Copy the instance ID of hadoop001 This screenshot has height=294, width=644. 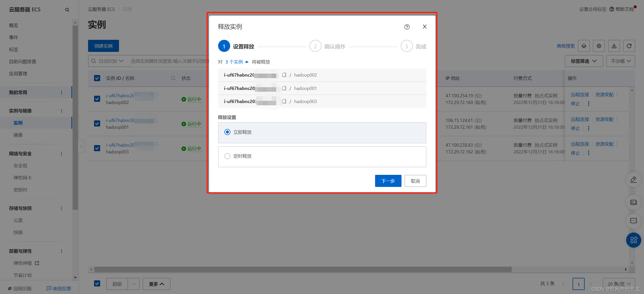click(284, 88)
